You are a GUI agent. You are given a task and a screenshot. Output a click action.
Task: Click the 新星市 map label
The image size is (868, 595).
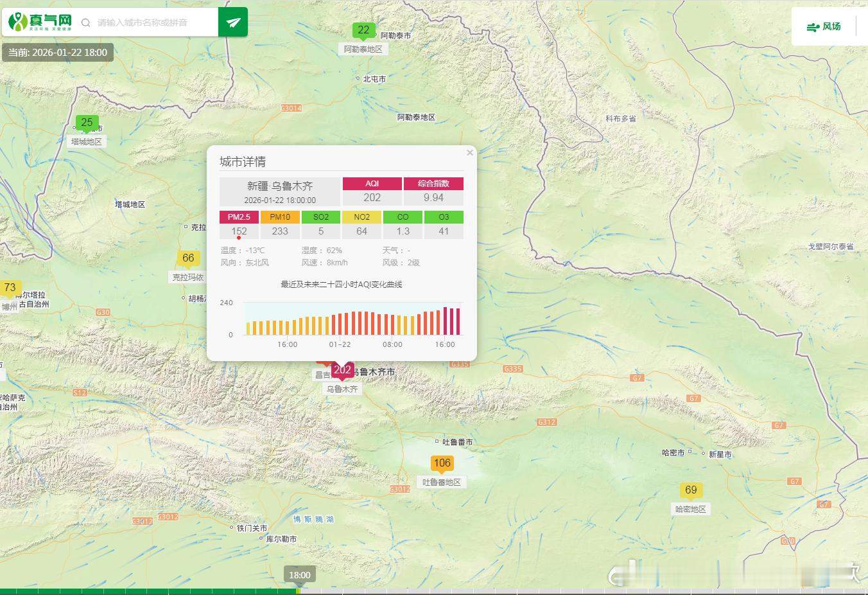(720, 454)
